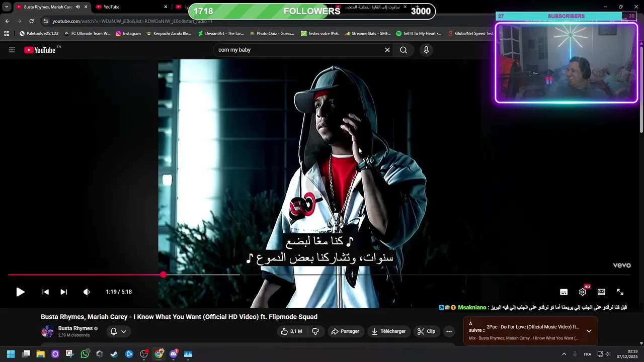The width and height of the screenshot is (644, 362).
Task: Open the Kenpachi Zaraki Ble... bookmark
Action: pos(169,34)
